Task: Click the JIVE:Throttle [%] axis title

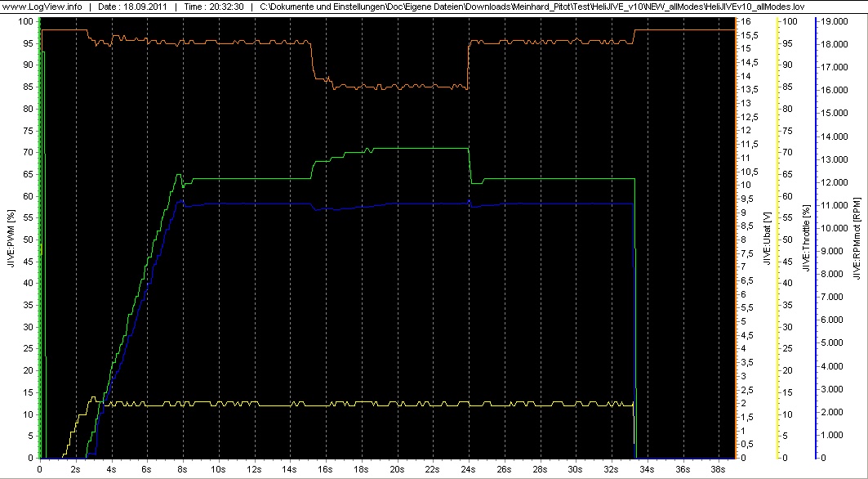Action: point(807,237)
